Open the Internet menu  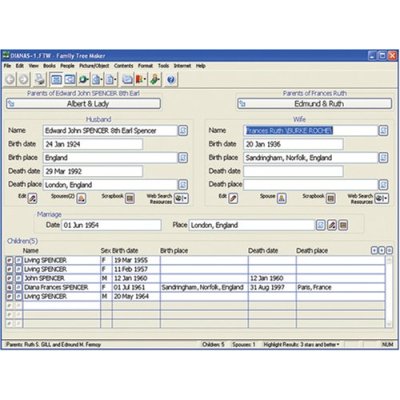[x=182, y=66]
